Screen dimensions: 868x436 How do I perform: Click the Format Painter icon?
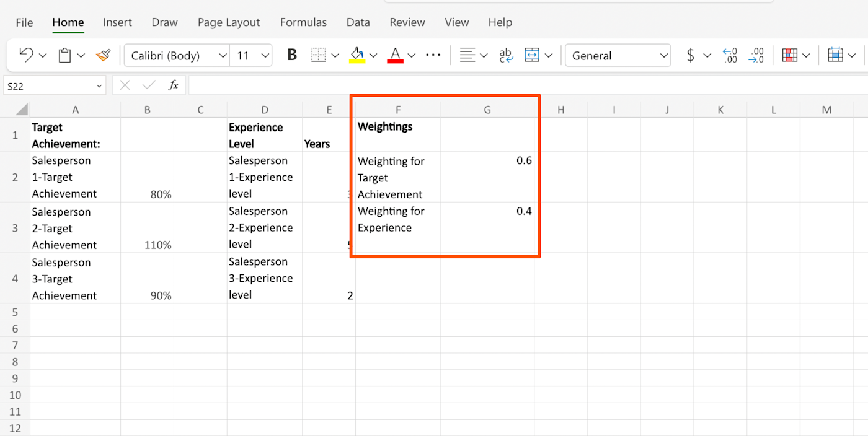coord(103,54)
